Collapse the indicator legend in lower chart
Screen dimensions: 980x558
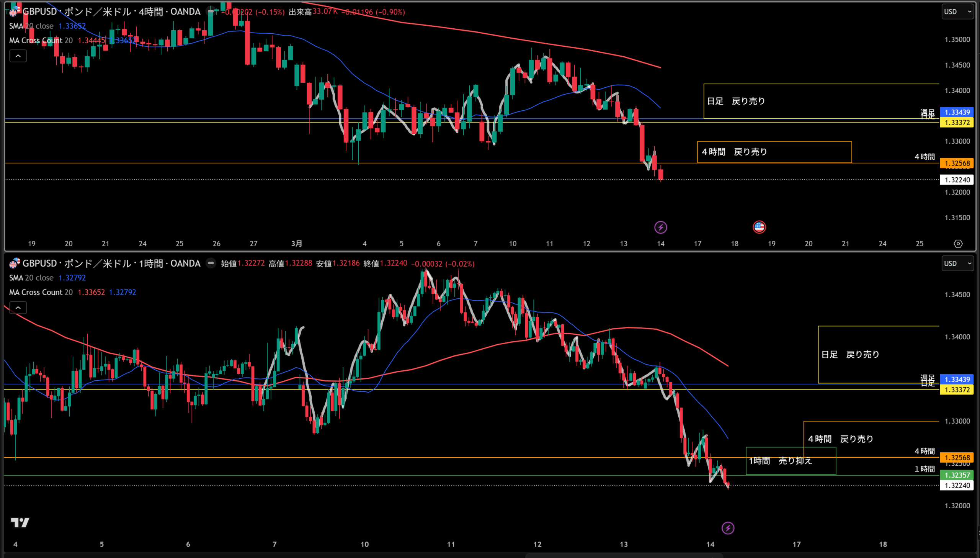[18, 308]
